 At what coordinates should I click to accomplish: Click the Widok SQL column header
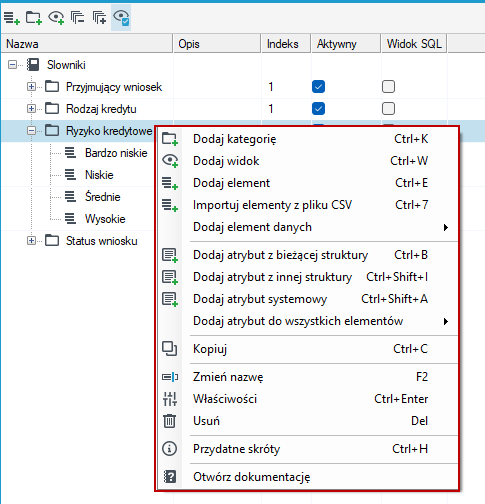[414, 44]
